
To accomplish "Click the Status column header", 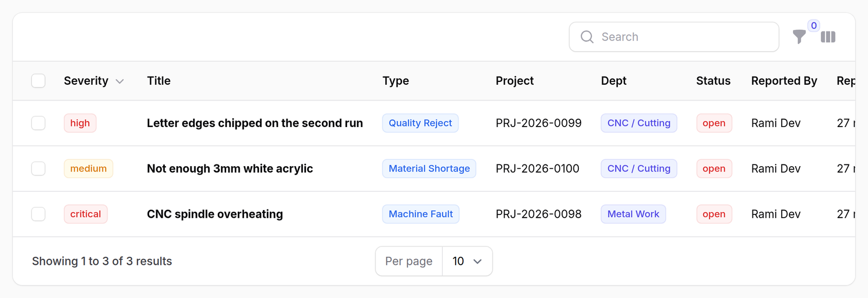I will tap(713, 81).
